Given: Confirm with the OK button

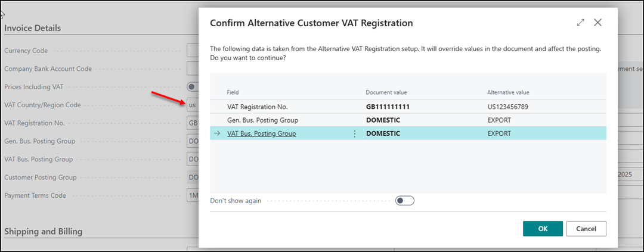Looking at the screenshot, I should [x=543, y=229].
